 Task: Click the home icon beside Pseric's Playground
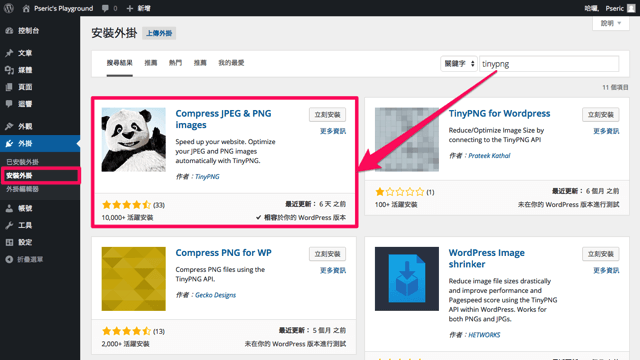click(26, 8)
